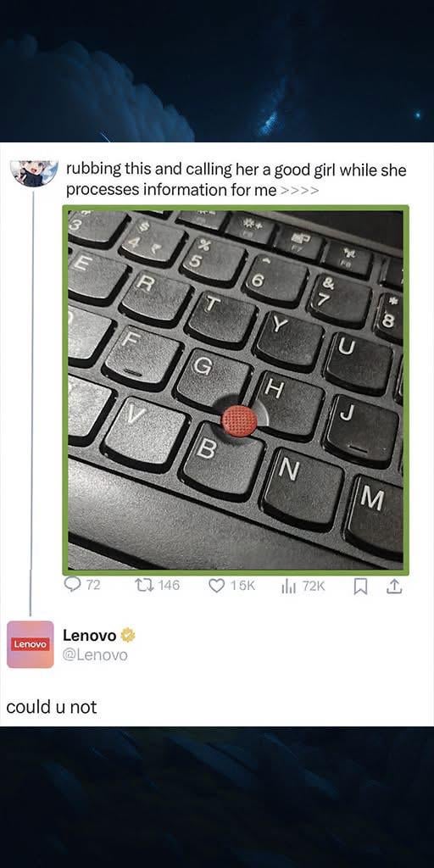Click the retweet arrows icon
This screenshot has width=434, height=868.
tap(144, 585)
